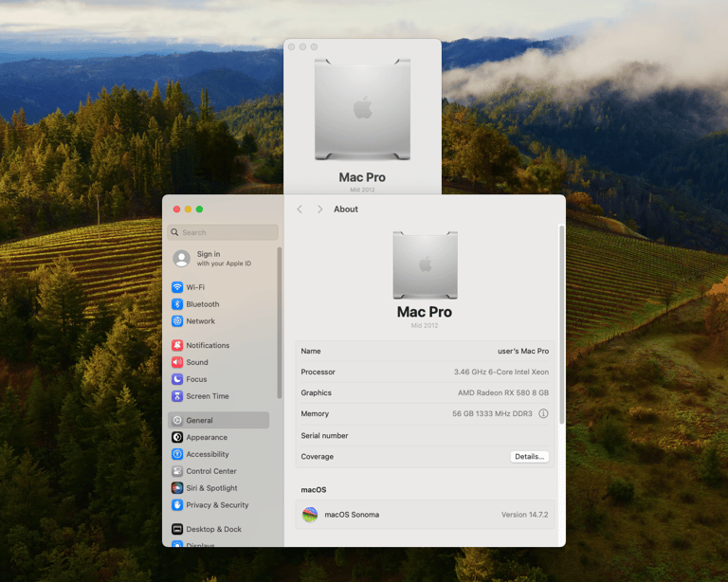Click the About title in toolbar
This screenshot has height=582, width=728.
(346, 209)
